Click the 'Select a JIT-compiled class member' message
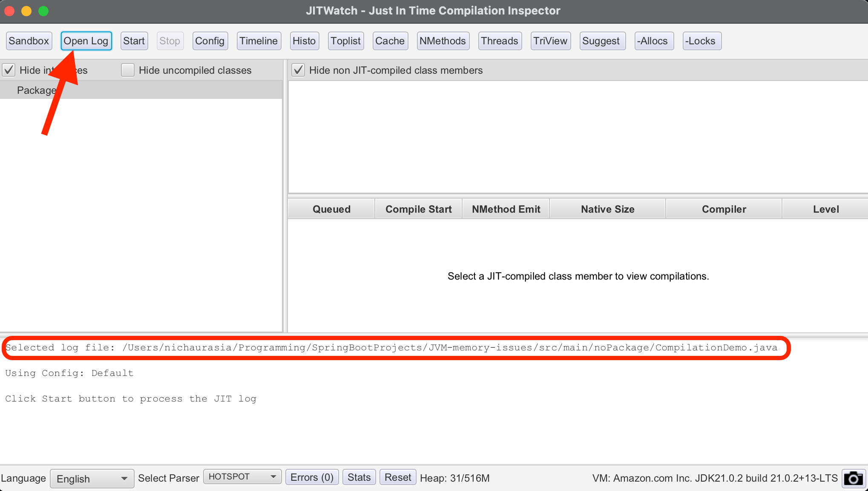This screenshot has height=491, width=868. coord(578,276)
